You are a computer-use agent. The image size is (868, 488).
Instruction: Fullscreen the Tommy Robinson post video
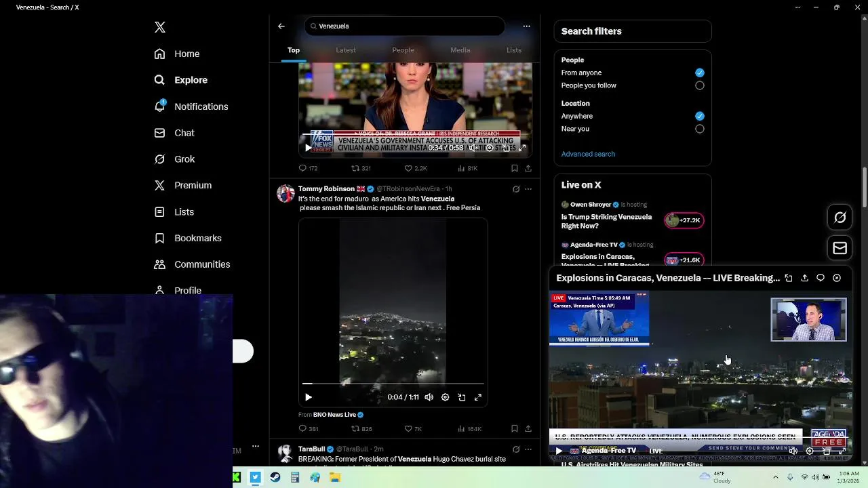pyautogui.click(x=478, y=397)
